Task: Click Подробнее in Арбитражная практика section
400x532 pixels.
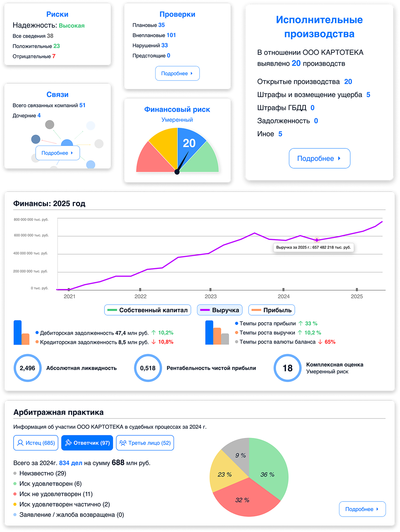Action: (362, 509)
